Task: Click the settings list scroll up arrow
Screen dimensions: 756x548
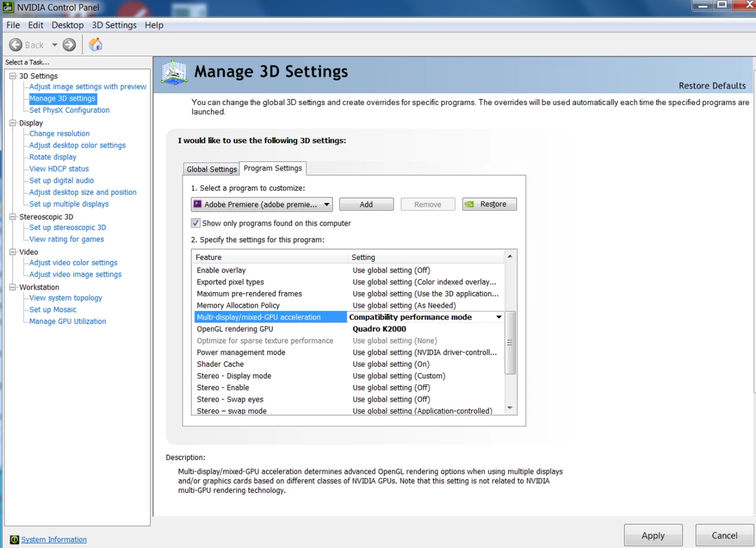Action: point(510,256)
